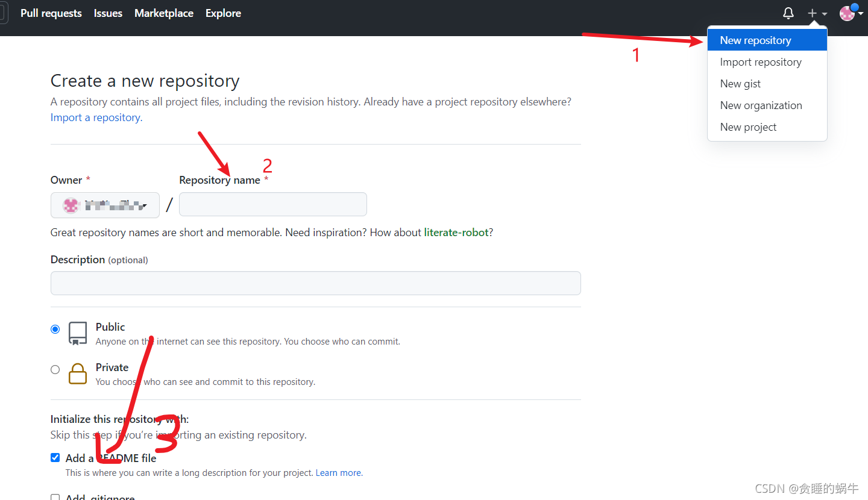
Task: Click the Public repository book icon
Action: [x=78, y=333]
